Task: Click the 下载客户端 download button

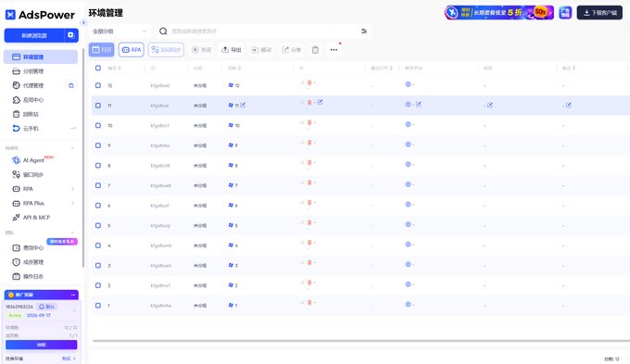Action: pyautogui.click(x=599, y=12)
